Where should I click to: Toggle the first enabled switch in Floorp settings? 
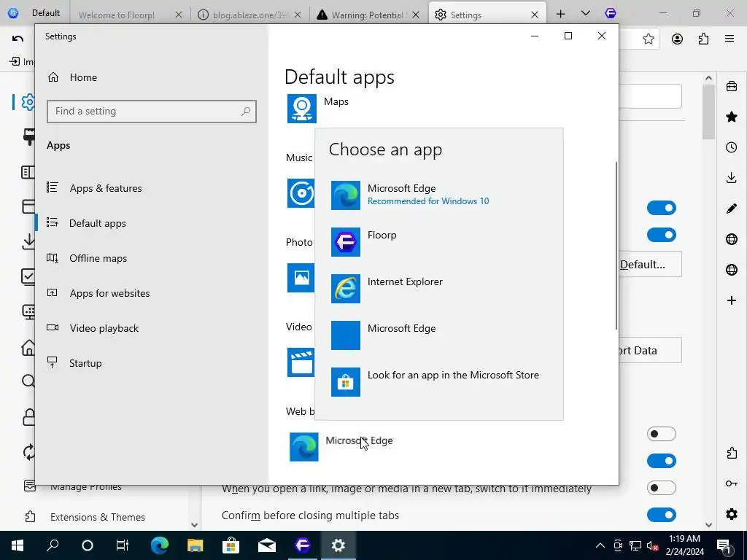[661, 208]
